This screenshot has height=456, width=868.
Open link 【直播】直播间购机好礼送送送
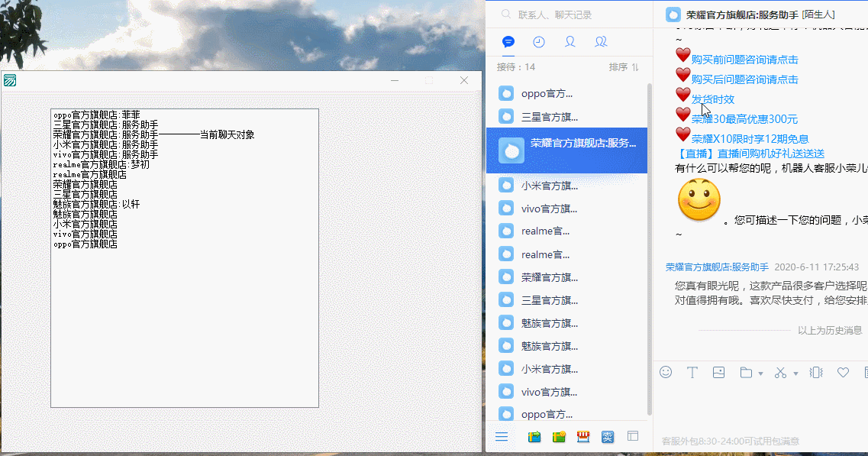(750, 154)
